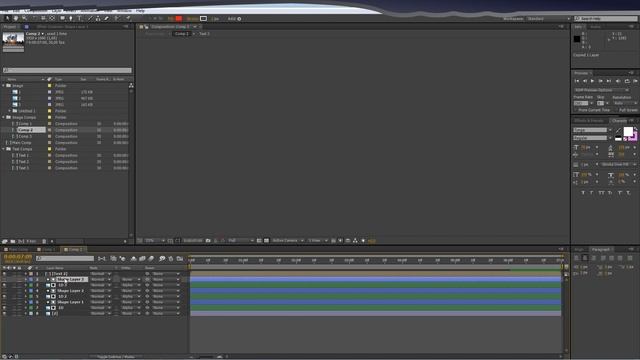640x360 pixels.
Task: Select the Eraser tool
Action: point(107,18)
